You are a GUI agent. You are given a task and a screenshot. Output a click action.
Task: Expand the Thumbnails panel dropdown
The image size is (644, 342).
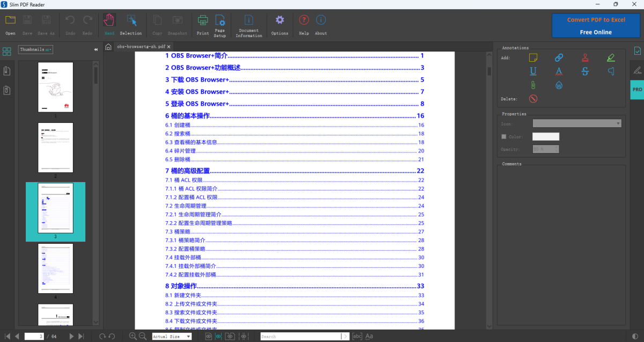[x=35, y=49]
